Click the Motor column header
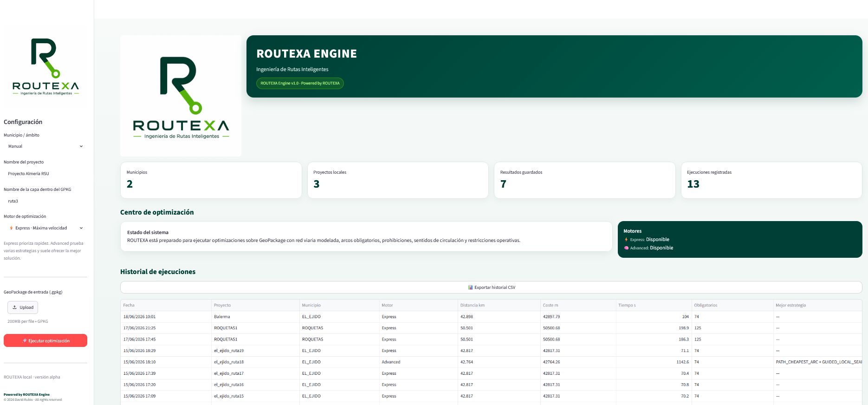Image resolution: width=868 pixels, height=405 pixels. pos(418,305)
